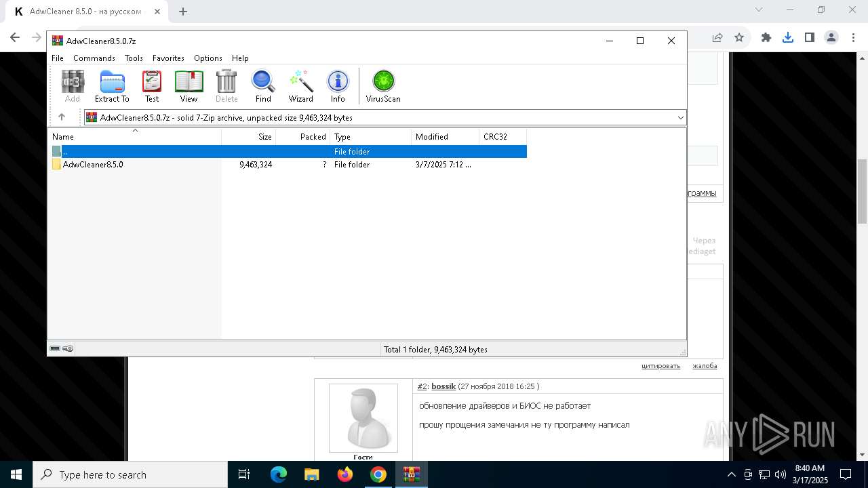Screen dimensions: 868x488
Task: Launch Firefox from taskbar
Action: tap(345, 474)
